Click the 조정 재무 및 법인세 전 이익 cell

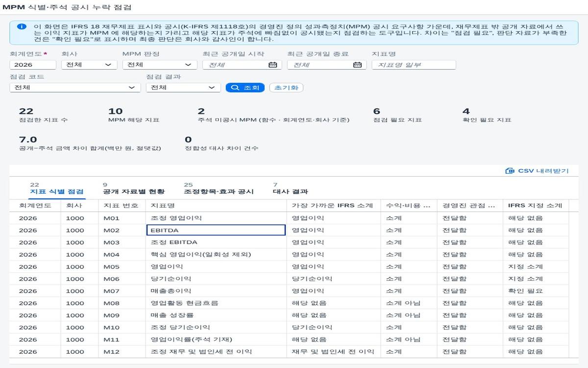coord(216,352)
